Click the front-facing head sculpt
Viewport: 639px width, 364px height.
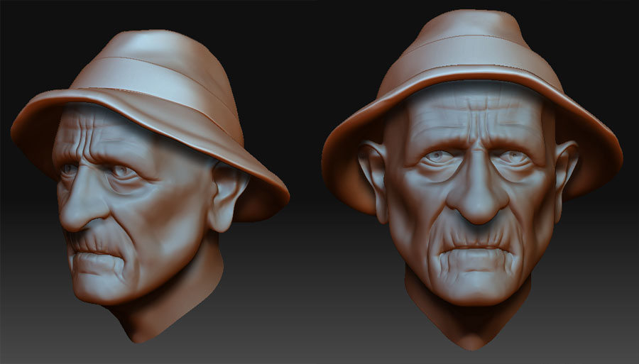click(x=472, y=180)
